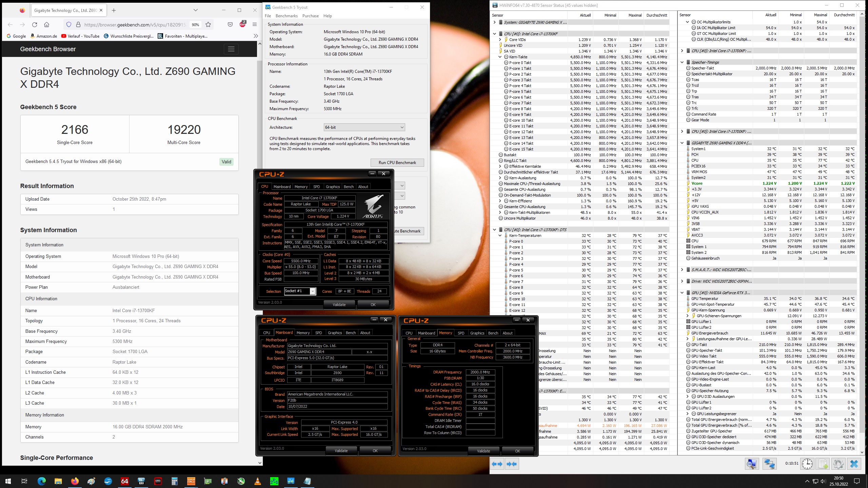868x488 pixels.
Task: Expand the System GIGABYTE Z690 sensor group
Action: click(495, 22)
